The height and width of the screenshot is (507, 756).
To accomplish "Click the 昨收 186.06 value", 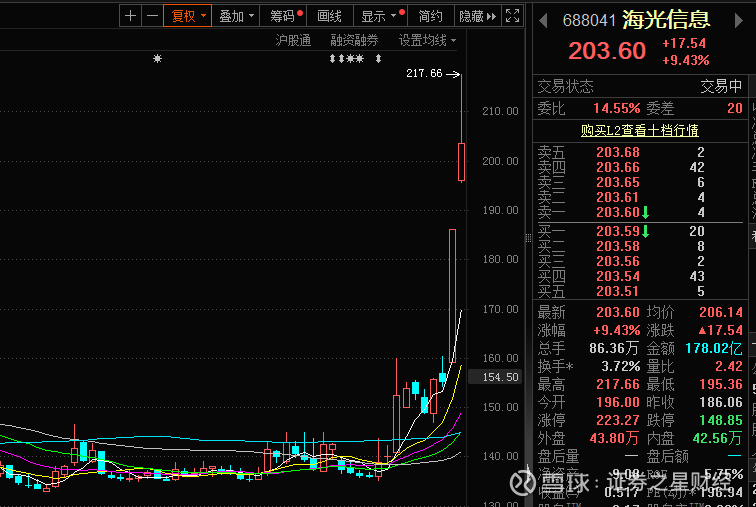I will [x=721, y=402].
